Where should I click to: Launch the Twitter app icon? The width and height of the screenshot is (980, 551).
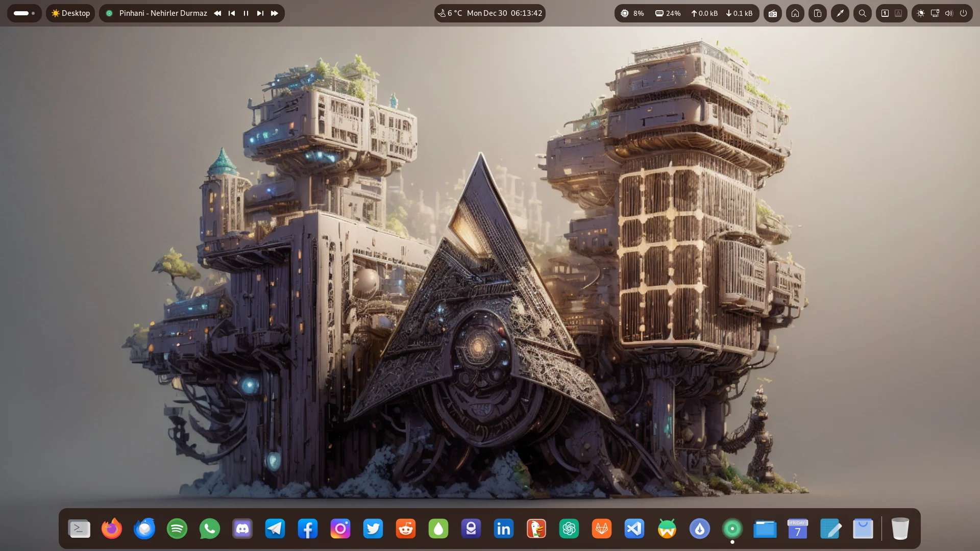[373, 529]
